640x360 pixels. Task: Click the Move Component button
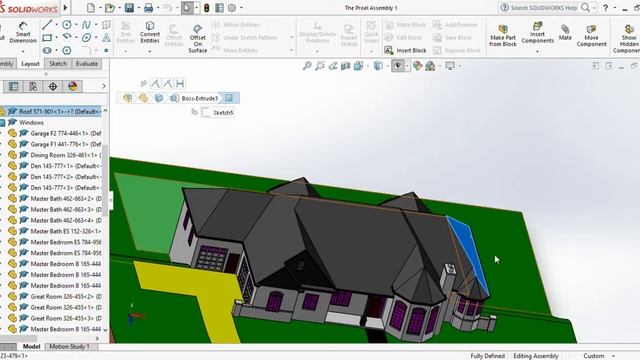pos(591,35)
